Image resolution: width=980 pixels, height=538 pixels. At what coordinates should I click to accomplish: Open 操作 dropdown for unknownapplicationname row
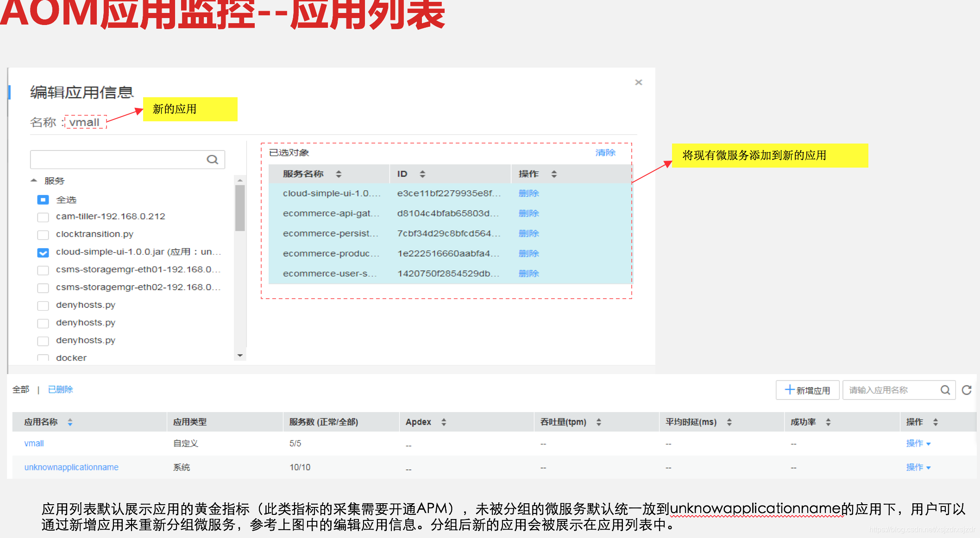[918, 468]
